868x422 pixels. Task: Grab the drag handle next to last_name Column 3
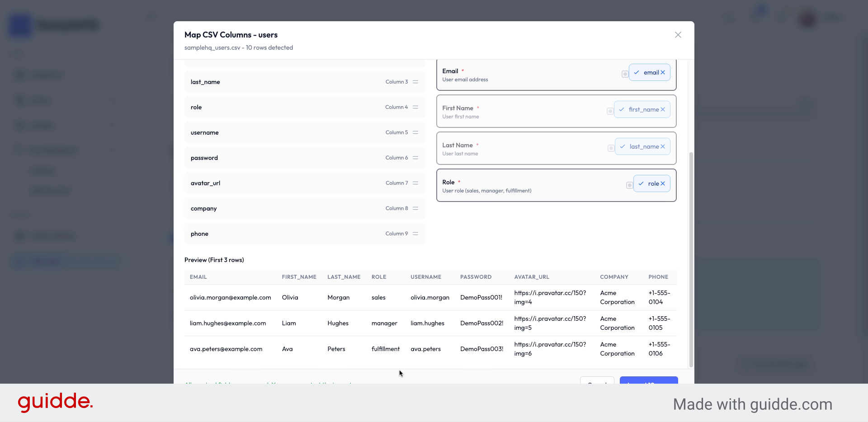click(x=415, y=82)
